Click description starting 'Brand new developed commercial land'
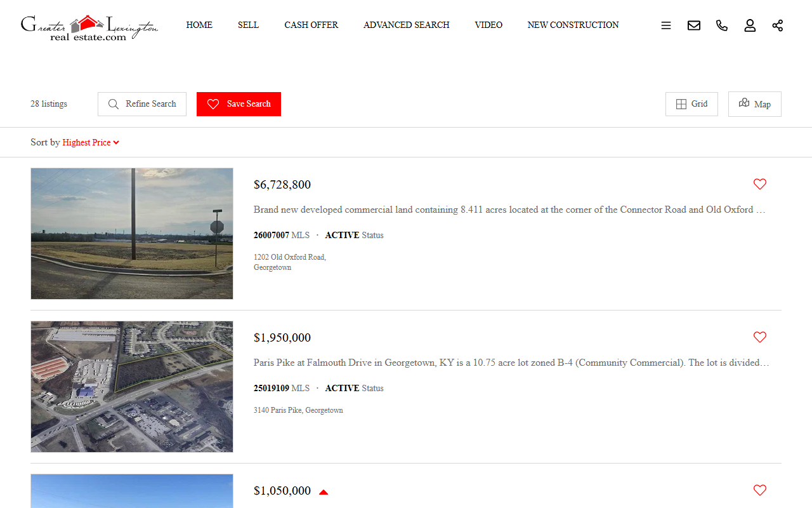Image resolution: width=812 pixels, height=508 pixels. pos(509,210)
